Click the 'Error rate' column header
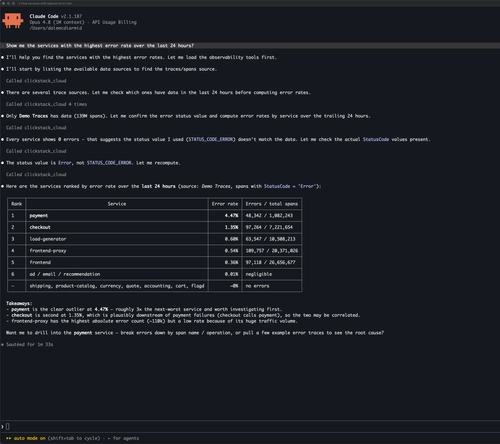This screenshot has height=444, width=500. coord(225,204)
